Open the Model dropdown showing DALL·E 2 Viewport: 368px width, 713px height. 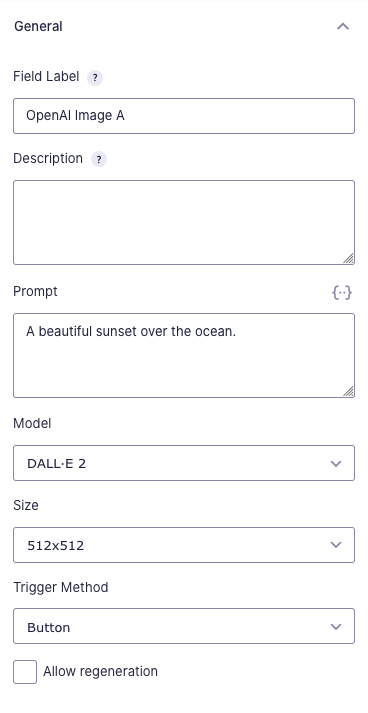pos(184,463)
